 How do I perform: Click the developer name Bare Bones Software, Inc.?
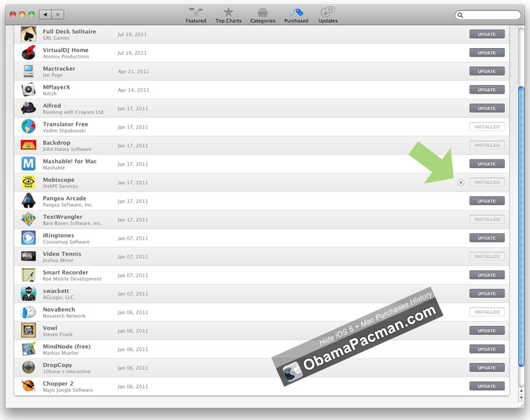click(72, 224)
